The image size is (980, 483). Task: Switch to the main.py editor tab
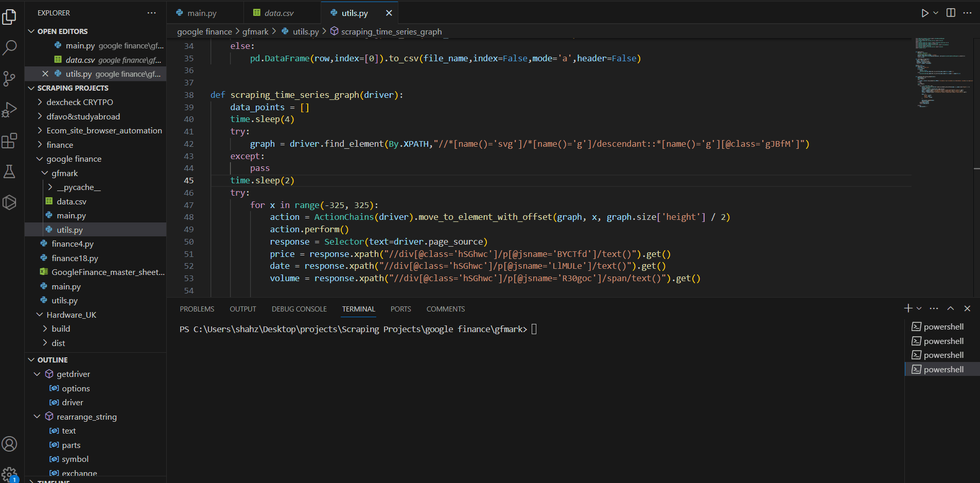[x=205, y=13]
